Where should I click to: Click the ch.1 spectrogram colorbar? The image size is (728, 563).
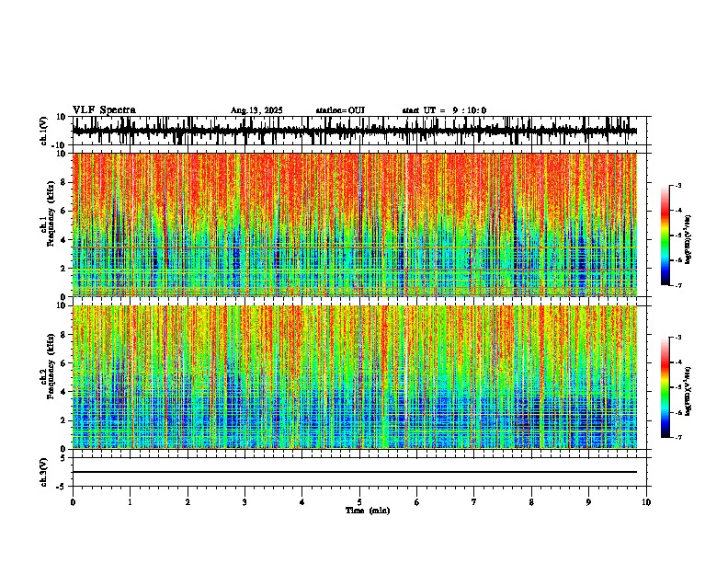click(665, 236)
